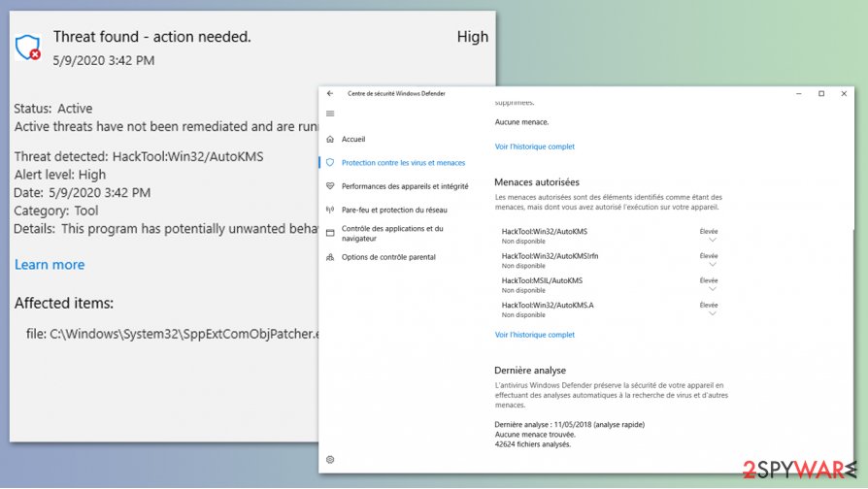Open Options de contrôle parental
The height and width of the screenshot is (489, 868).
(388, 257)
